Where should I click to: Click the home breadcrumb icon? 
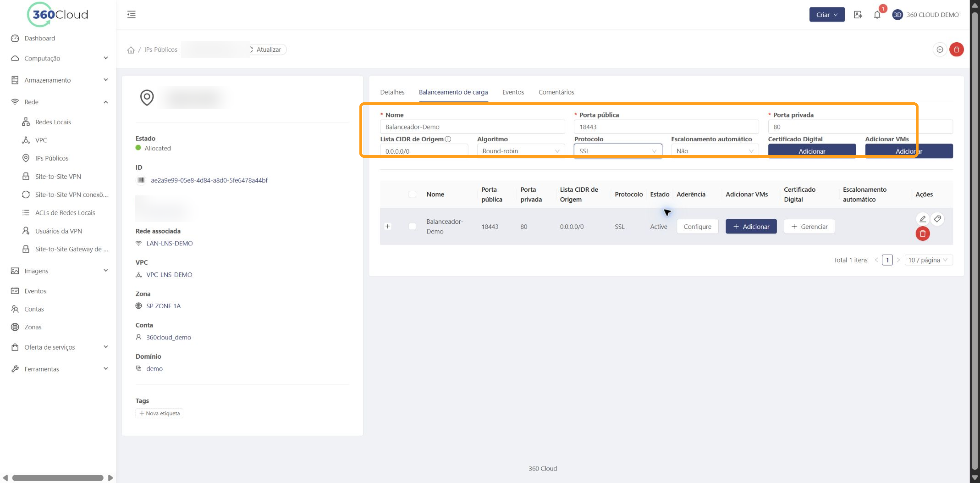click(x=131, y=50)
